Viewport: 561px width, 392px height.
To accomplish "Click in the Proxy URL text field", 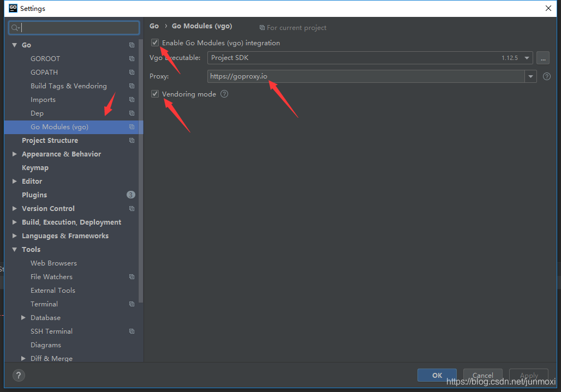I will click(x=366, y=76).
